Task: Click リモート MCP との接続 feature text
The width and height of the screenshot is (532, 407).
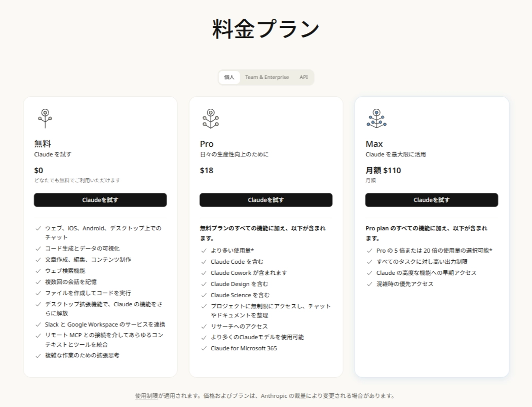Action: 104,340
